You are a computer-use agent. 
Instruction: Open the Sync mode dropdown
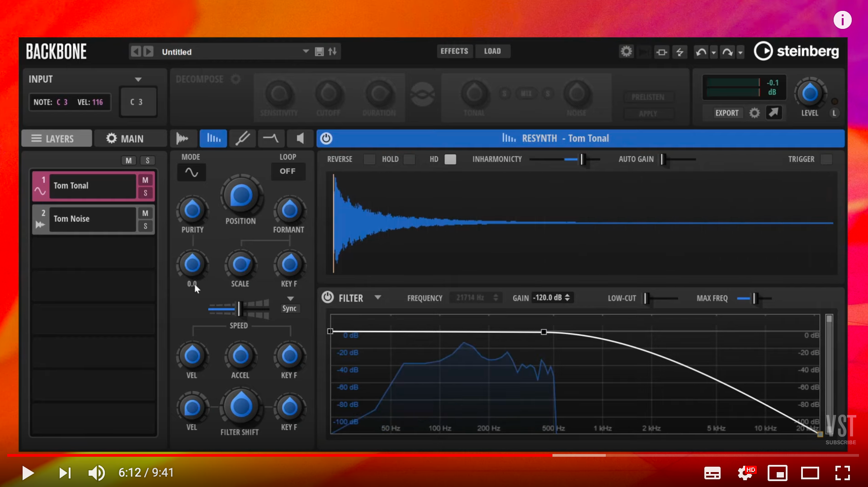click(x=291, y=299)
